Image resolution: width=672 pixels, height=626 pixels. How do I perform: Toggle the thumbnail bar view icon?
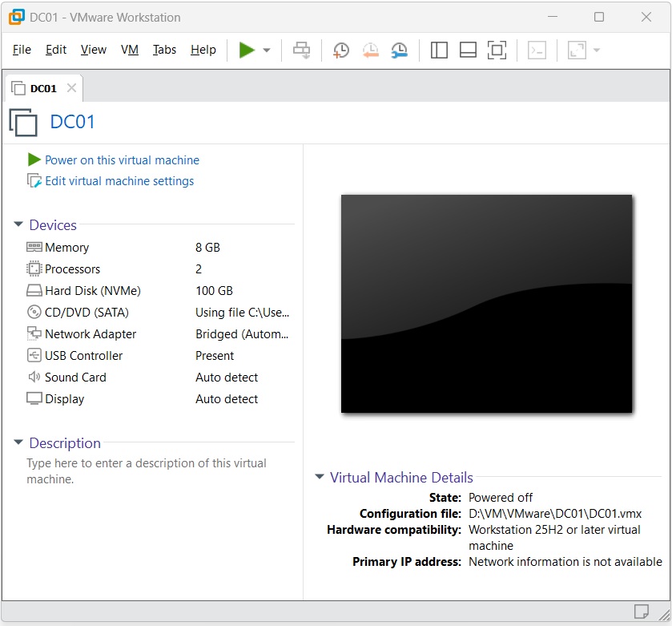pyautogui.click(x=468, y=50)
